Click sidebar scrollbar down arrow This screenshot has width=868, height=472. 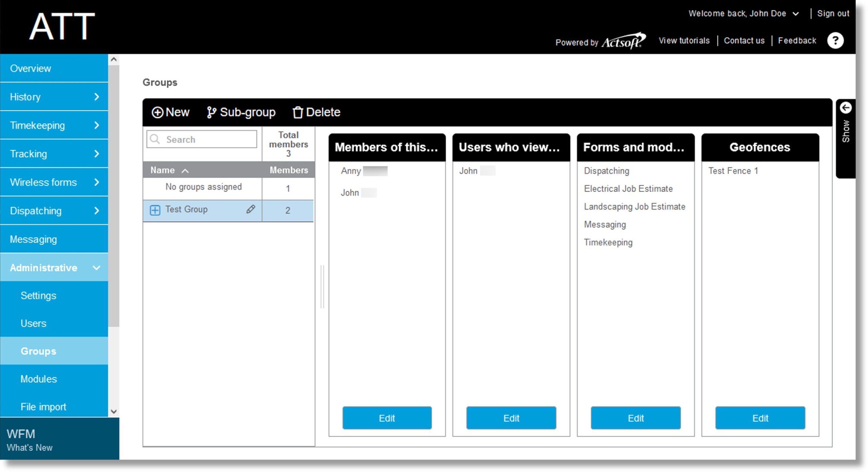(x=114, y=412)
